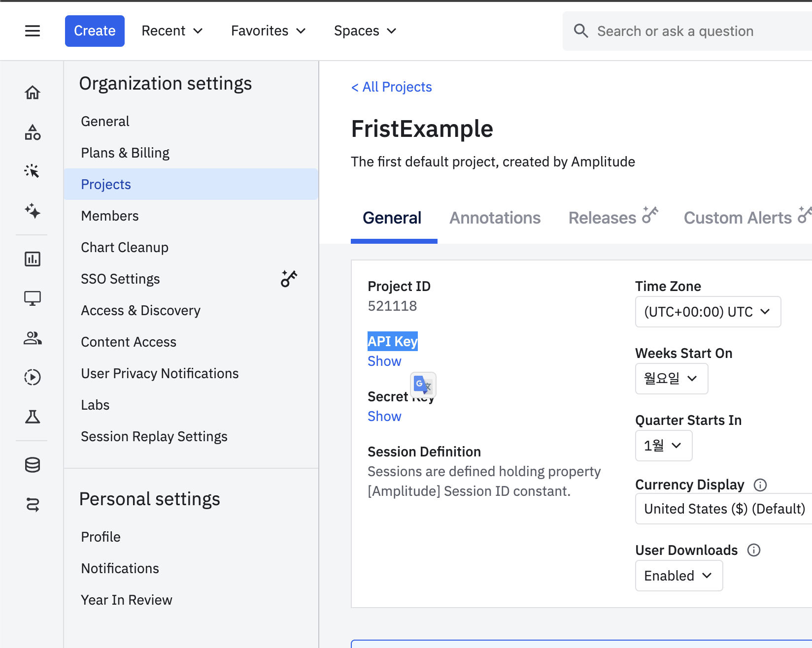Click the search magnifier icon
Viewport: 812px width, 648px height.
click(x=581, y=31)
